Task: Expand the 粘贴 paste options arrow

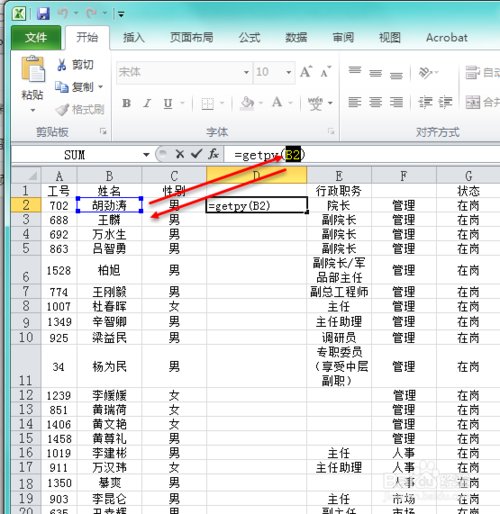Action: 33,110
